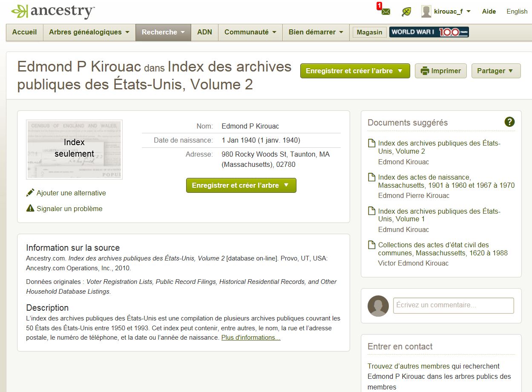Click the Information sur la source heading
532x392 pixels.
[73, 248]
